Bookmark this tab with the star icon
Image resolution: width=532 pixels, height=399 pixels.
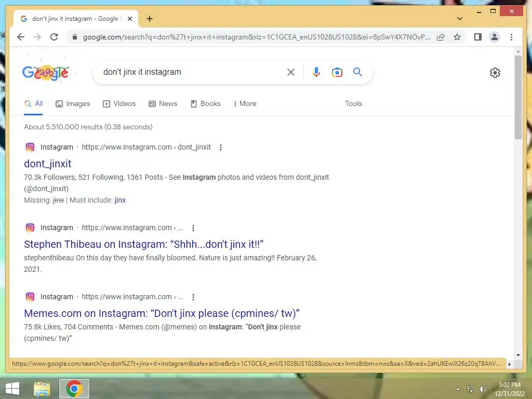click(x=457, y=37)
